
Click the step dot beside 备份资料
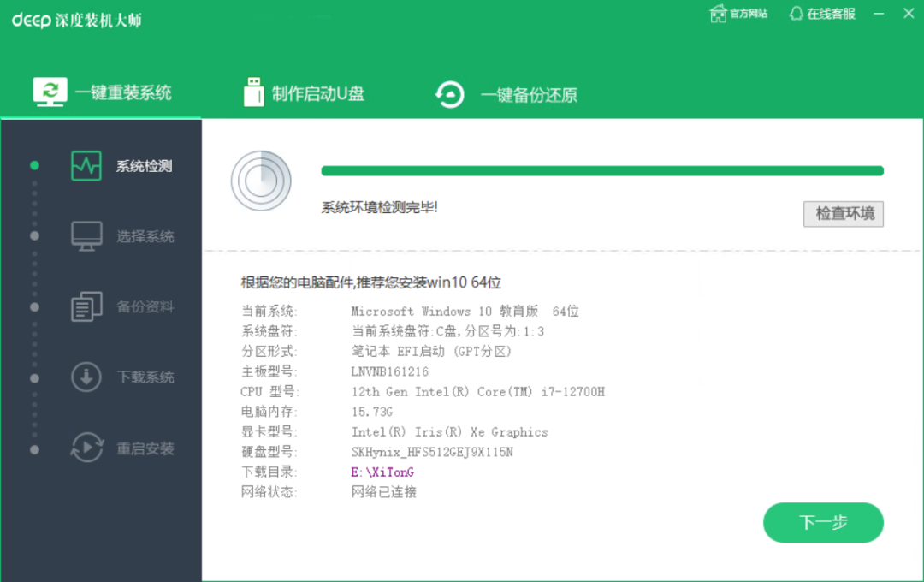[35, 307]
